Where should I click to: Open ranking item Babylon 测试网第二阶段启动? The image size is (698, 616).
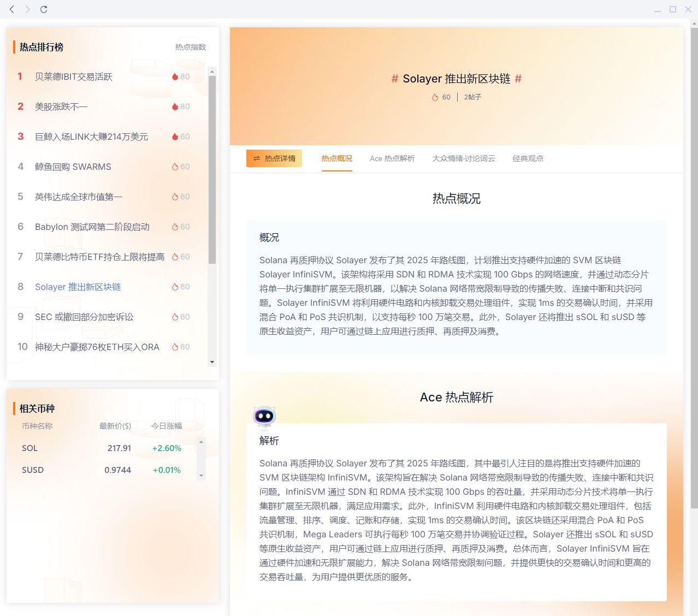[x=92, y=227]
